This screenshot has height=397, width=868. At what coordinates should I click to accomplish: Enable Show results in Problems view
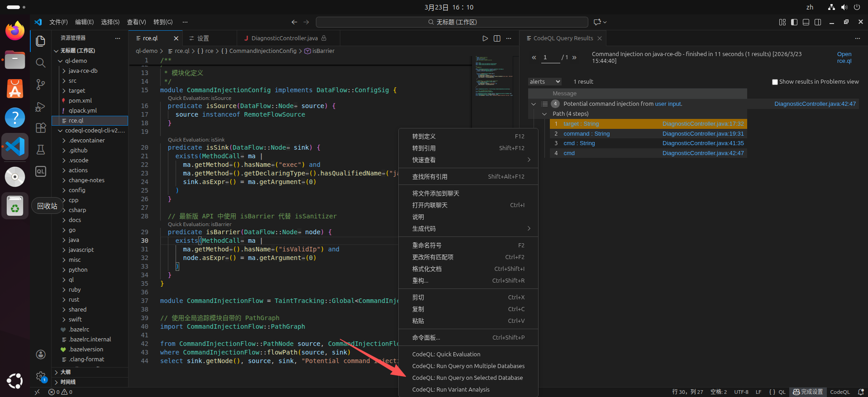(x=775, y=82)
